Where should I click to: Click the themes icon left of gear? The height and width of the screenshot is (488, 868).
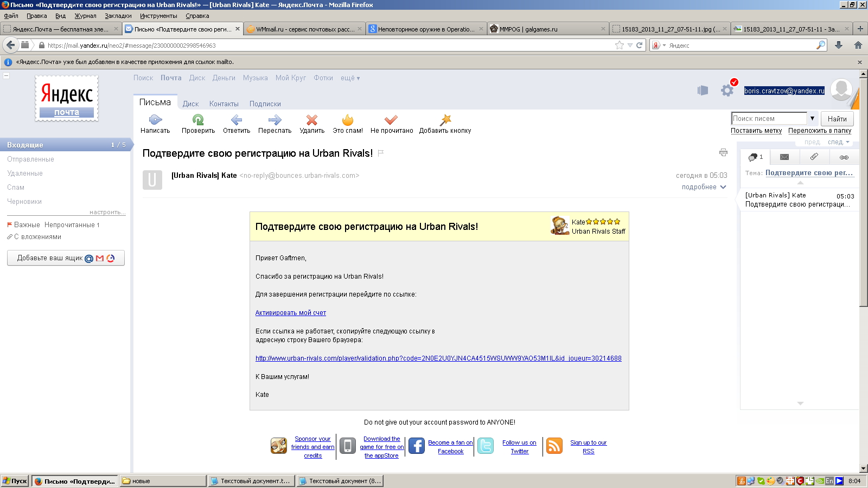703,91
